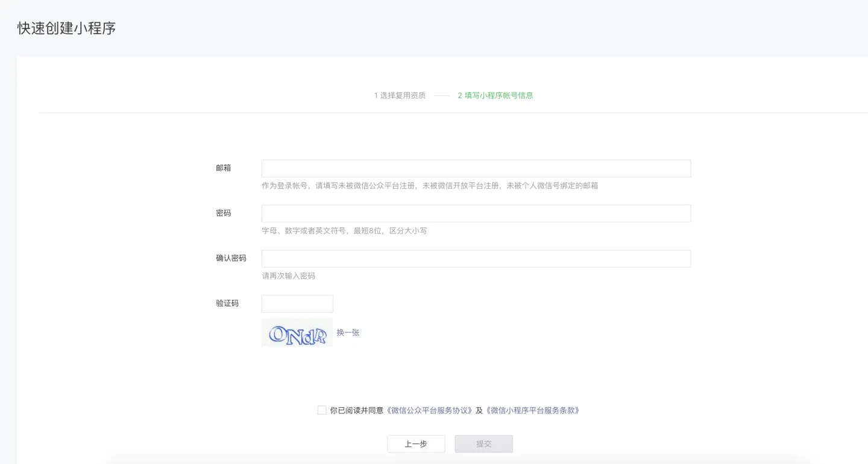Click the 提交 submit button
The image size is (868, 464).
tap(483, 443)
